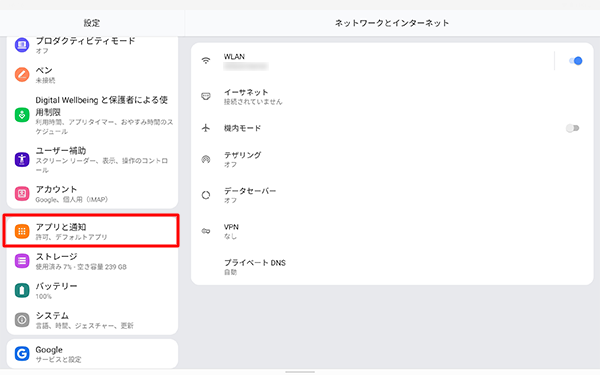Viewport: 600px width, 375px height.
Task: Tap the VPN key icon
Action: [206, 231]
